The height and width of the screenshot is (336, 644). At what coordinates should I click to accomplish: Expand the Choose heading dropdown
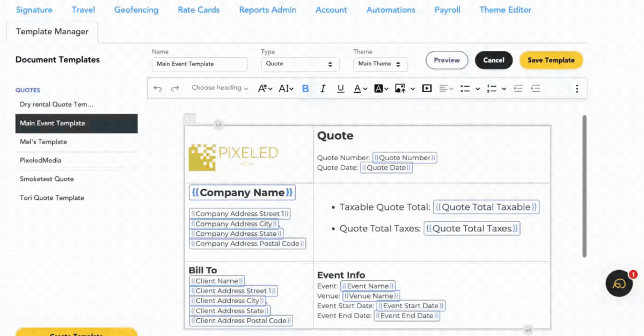pos(219,88)
